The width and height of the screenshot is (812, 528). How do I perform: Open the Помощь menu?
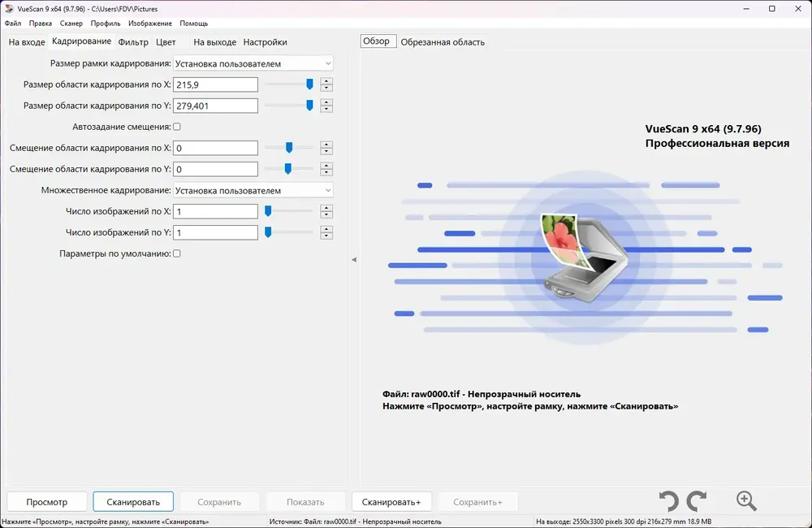click(x=194, y=24)
